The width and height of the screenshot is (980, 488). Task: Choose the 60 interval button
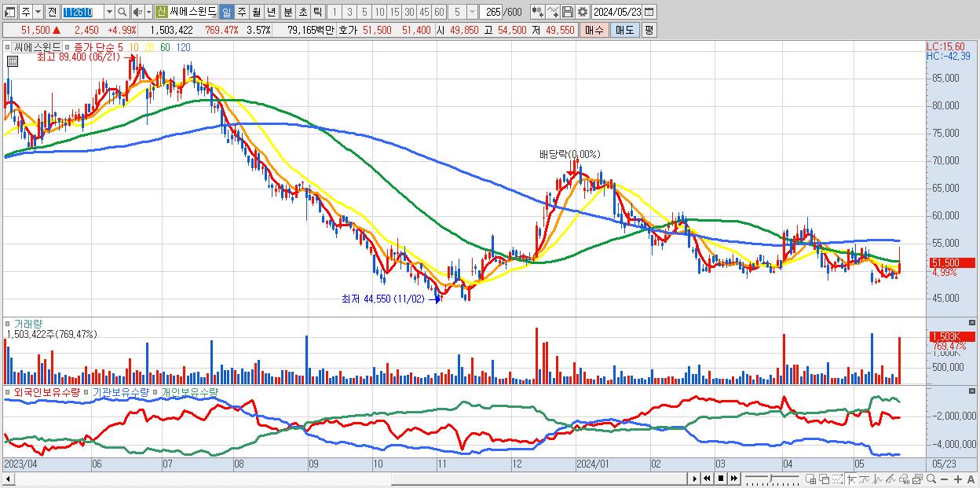coord(439,12)
